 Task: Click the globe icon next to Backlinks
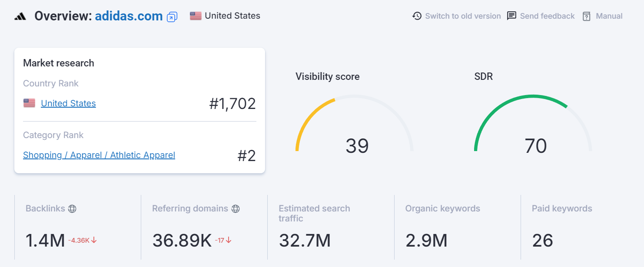[74, 208]
